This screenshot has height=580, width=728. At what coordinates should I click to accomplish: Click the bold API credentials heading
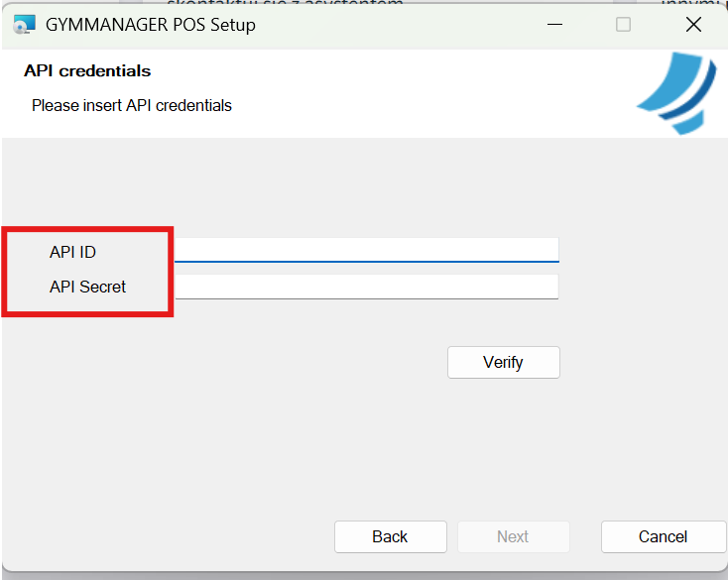click(x=87, y=71)
